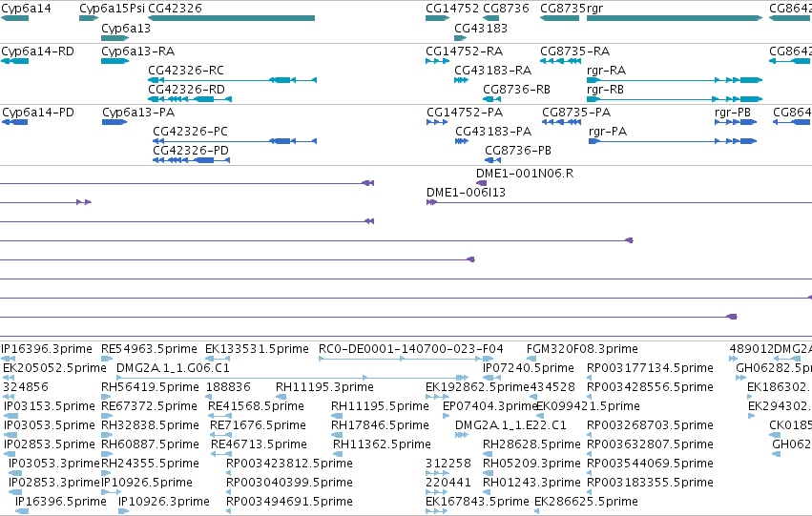Image resolution: width=812 pixels, height=516 pixels.
Task: Select the Cyp6a13 gene feature
Action: pos(115,38)
